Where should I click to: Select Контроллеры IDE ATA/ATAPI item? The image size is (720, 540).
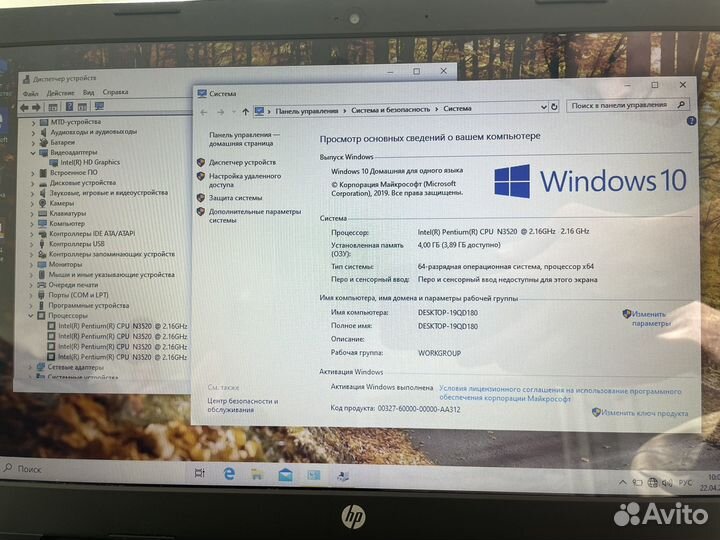(x=92, y=234)
